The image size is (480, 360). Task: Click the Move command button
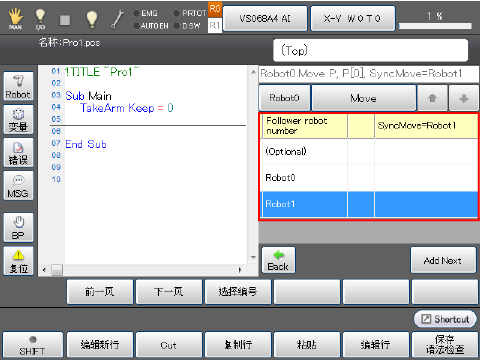364,98
